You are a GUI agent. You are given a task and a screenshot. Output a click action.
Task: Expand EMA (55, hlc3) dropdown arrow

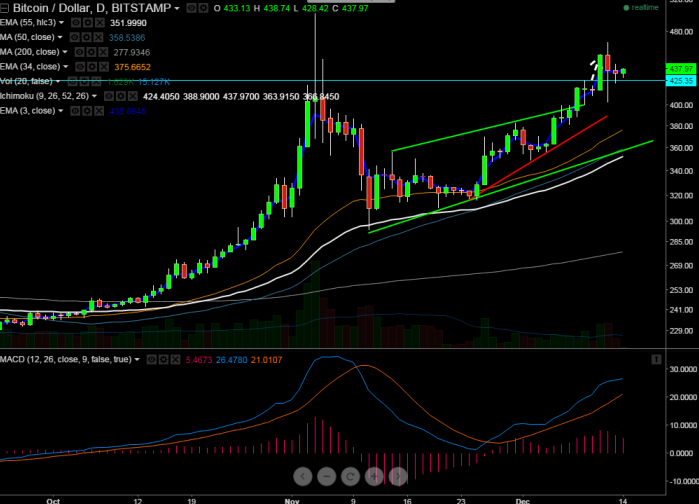[x=61, y=22]
